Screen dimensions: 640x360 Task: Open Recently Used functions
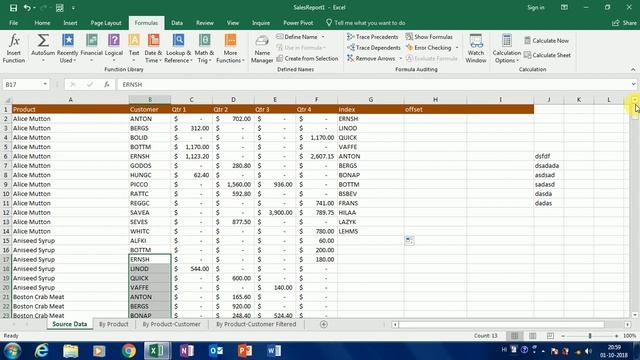[x=67, y=49]
